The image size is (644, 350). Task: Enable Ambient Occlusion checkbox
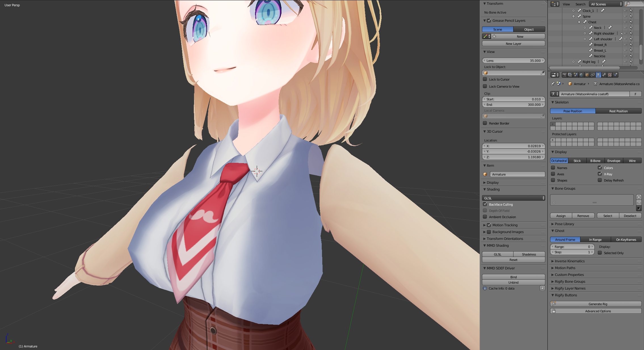pos(485,217)
